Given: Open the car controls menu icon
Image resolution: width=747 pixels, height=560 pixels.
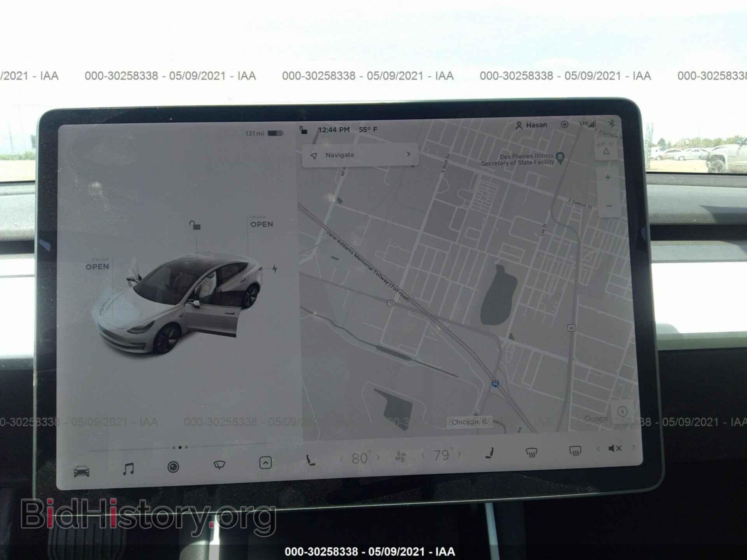Looking at the screenshot, I should (x=82, y=472).
